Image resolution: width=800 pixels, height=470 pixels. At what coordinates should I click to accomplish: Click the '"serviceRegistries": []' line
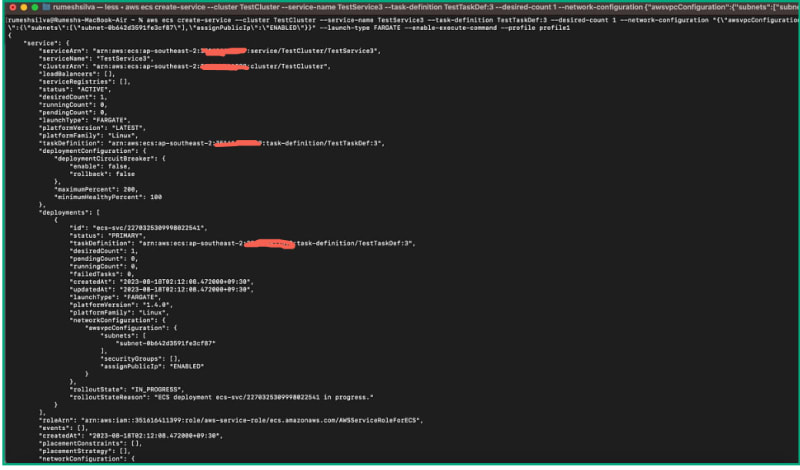[84, 82]
